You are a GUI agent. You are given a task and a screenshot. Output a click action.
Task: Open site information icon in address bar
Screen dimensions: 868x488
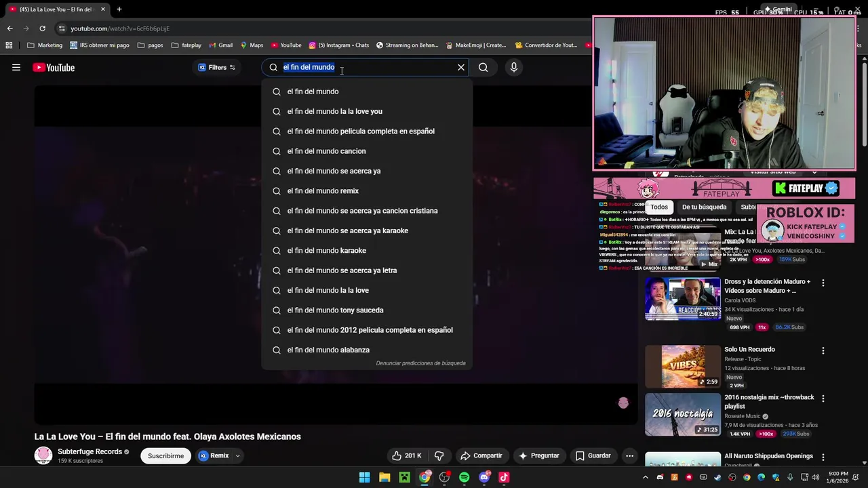coord(62,28)
